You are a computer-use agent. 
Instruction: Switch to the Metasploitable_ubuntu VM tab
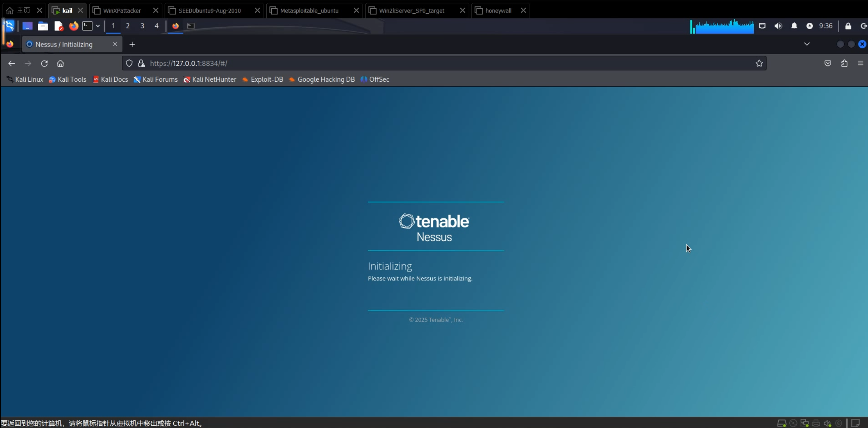pyautogui.click(x=309, y=11)
